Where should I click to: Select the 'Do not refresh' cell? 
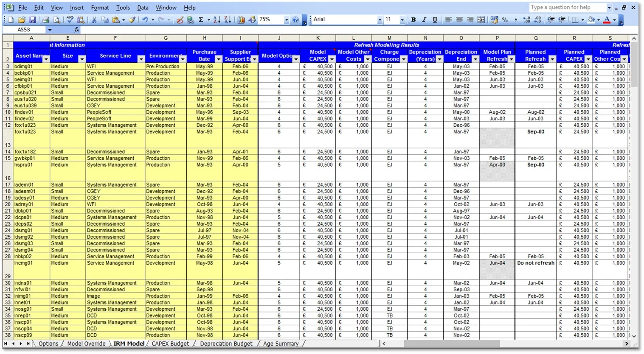click(x=536, y=270)
